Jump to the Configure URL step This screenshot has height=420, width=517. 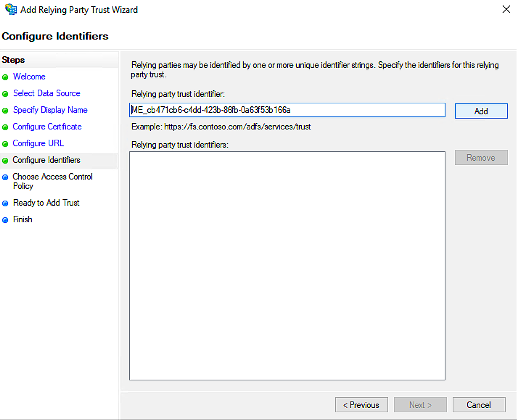coord(38,143)
